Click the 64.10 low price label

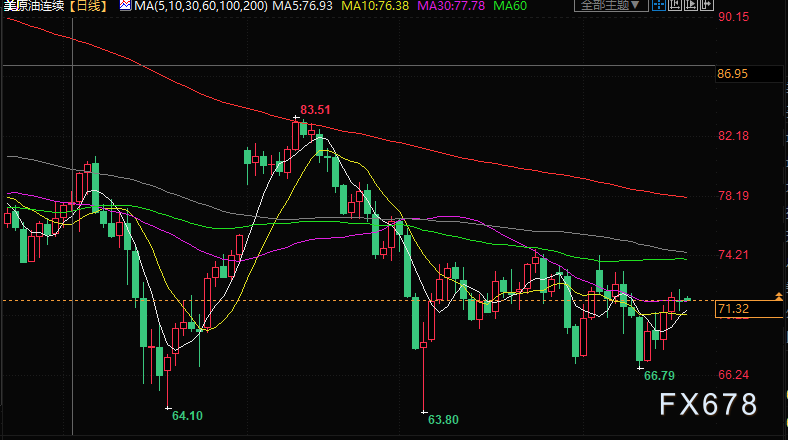click(187, 416)
